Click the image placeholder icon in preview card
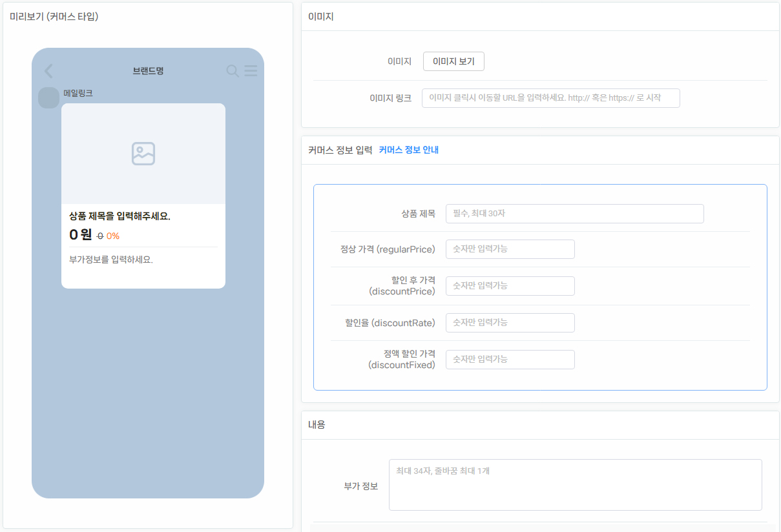 [143, 154]
